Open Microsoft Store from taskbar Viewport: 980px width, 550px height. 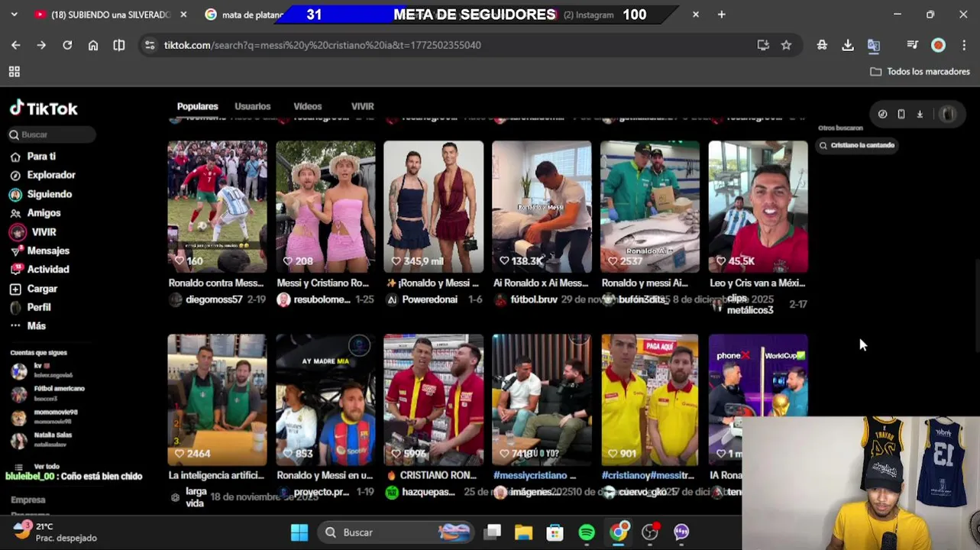[555, 532]
